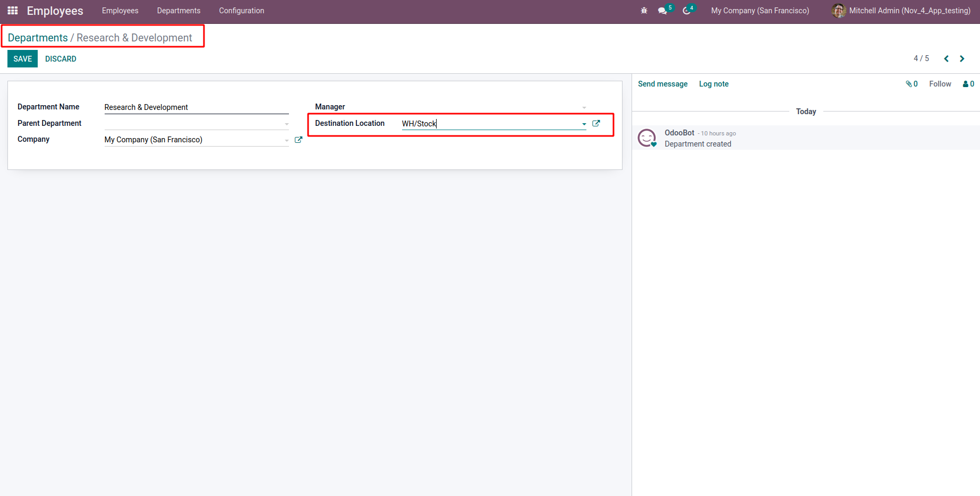Click the debug bug icon in navbar

click(644, 11)
